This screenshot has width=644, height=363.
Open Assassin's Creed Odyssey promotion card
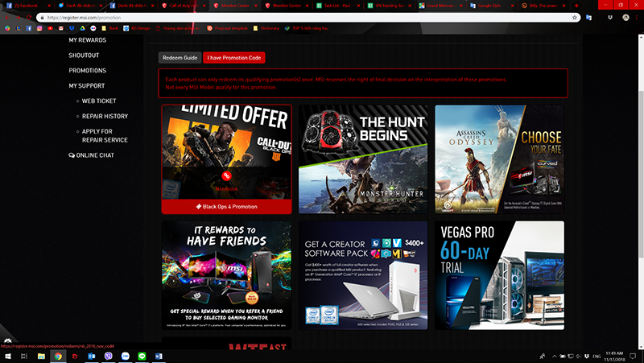pyautogui.click(x=499, y=159)
